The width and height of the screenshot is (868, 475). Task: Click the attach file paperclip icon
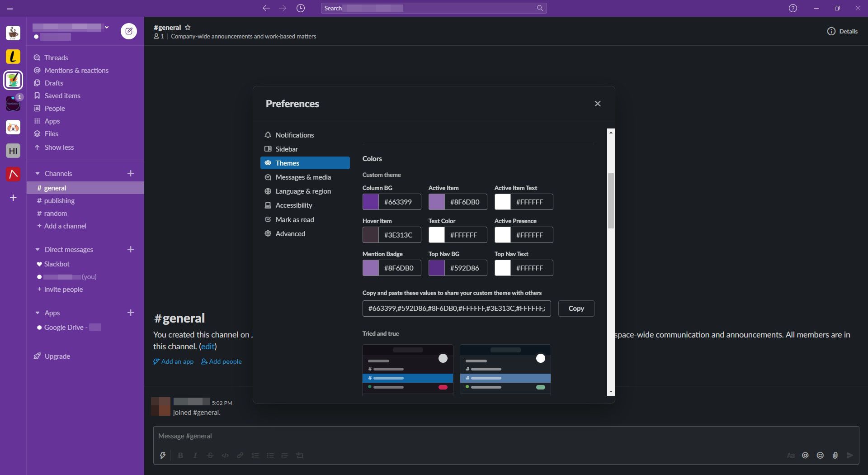835,455
